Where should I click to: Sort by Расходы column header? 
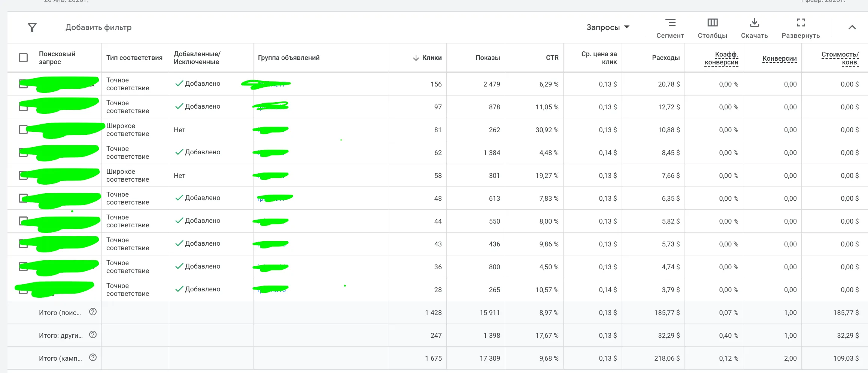pyautogui.click(x=665, y=58)
